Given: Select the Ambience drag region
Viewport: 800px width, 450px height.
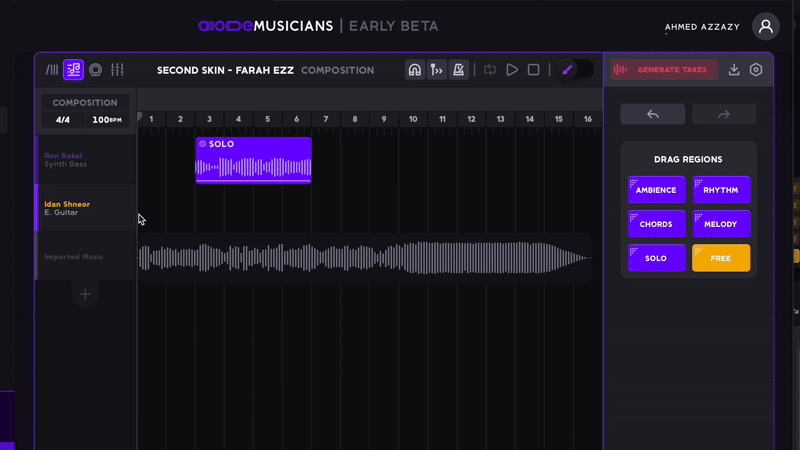Looking at the screenshot, I should (x=656, y=190).
